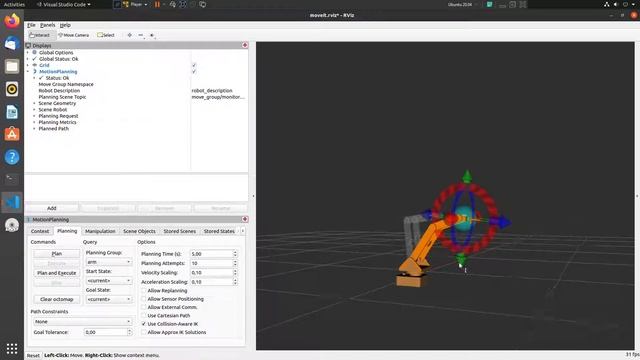
Task: Click the Global Options gear icon
Action: [35, 53]
